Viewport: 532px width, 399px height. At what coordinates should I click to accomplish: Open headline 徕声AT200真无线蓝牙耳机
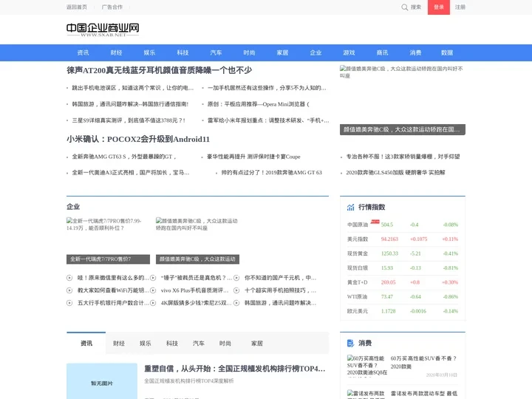tap(159, 70)
